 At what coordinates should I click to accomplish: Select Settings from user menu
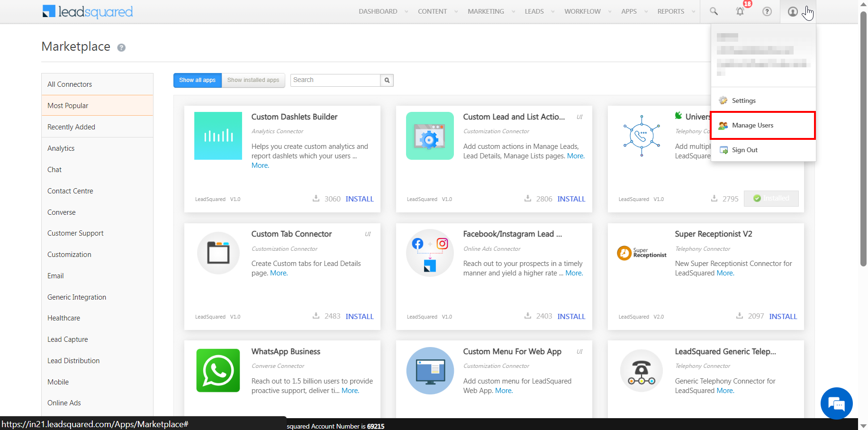point(763,101)
